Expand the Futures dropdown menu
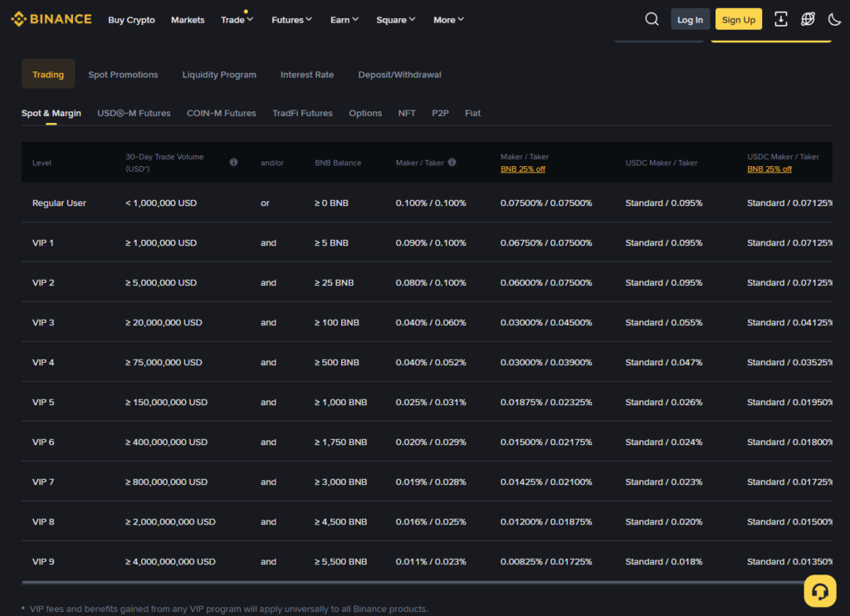Screen dimensions: 850x616 coord(291,20)
